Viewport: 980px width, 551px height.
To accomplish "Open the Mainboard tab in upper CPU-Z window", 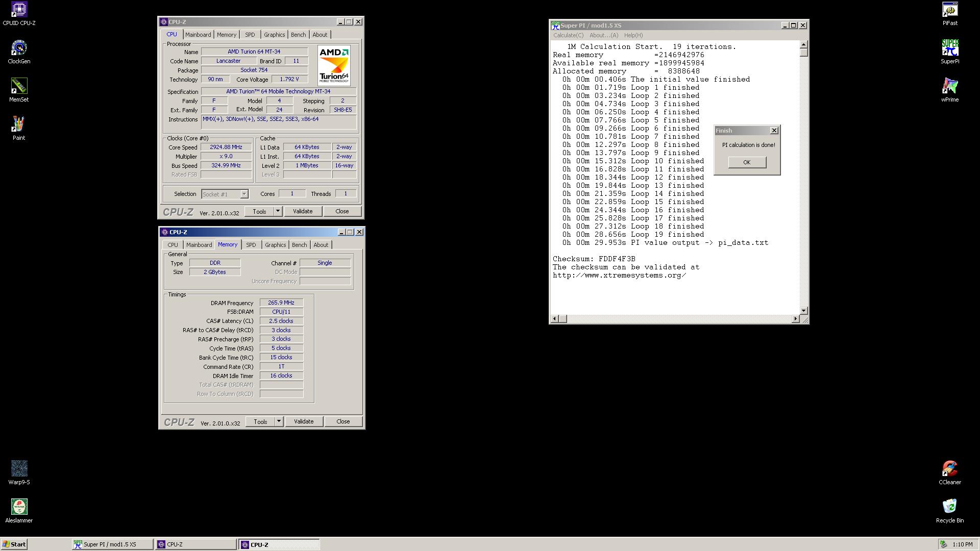I will tap(198, 35).
